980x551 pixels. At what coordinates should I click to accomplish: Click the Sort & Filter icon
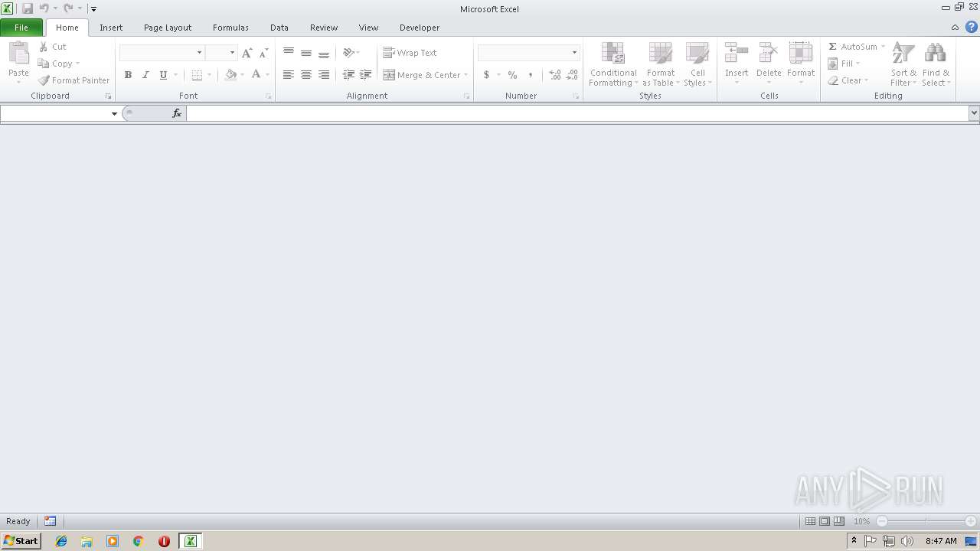(x=903, y=54)
